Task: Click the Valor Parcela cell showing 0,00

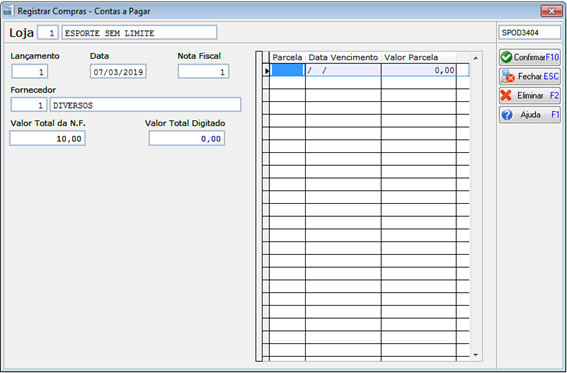Action: coord(419,70)
